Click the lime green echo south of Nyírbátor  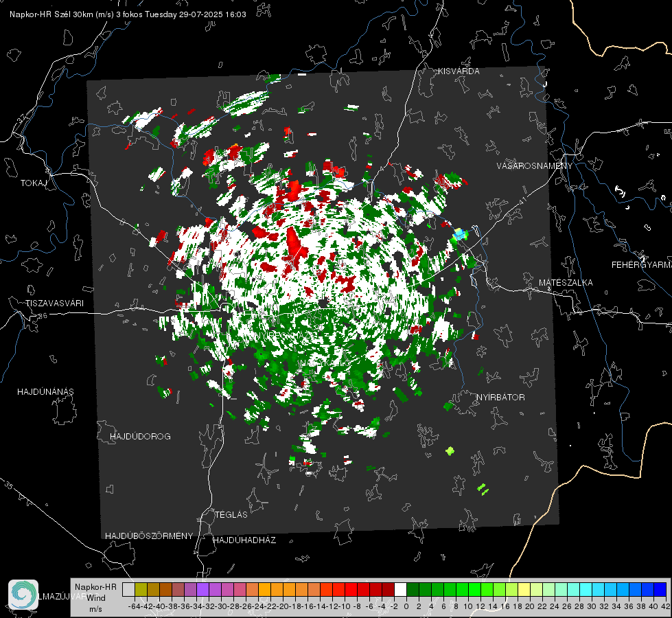(x=450, y=450)
